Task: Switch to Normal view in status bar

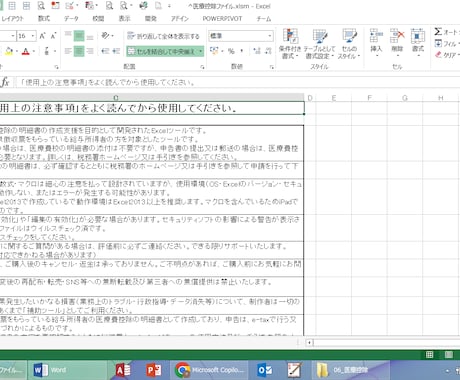Action: pos(430,355)
